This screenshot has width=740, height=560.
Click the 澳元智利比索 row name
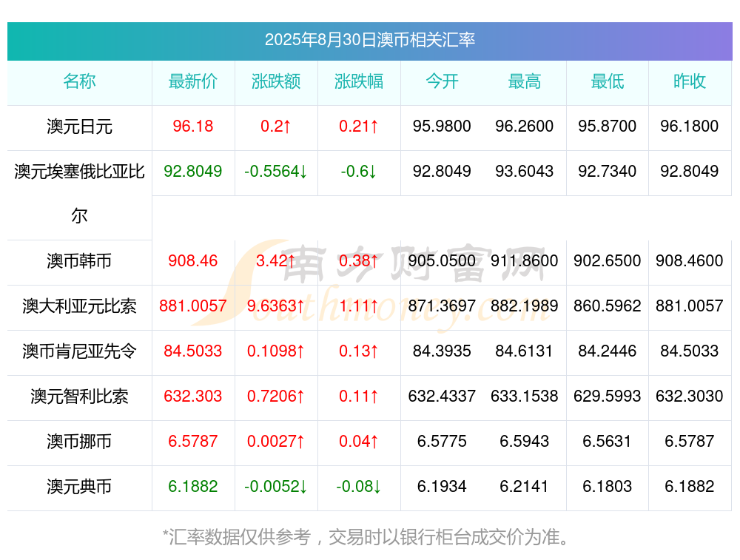79,397
